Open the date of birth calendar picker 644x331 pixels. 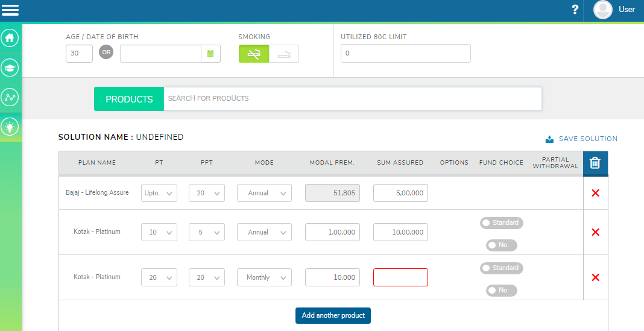click(210, 54)
